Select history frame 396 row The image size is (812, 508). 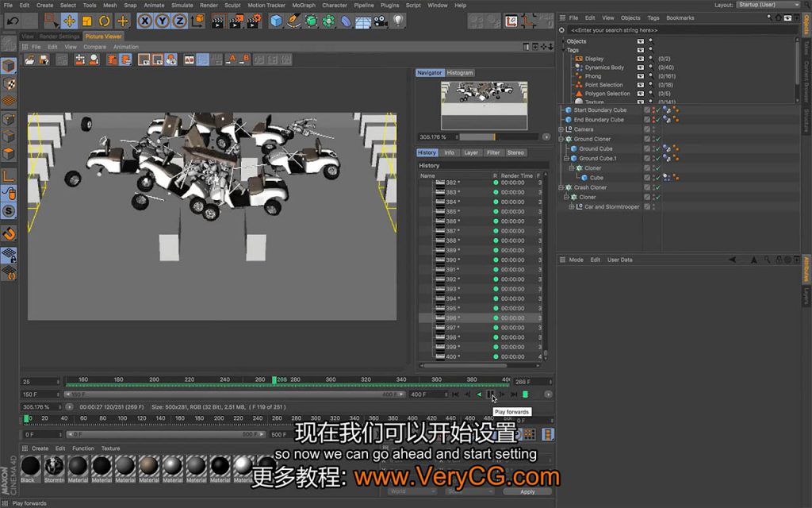pos(480,317)
